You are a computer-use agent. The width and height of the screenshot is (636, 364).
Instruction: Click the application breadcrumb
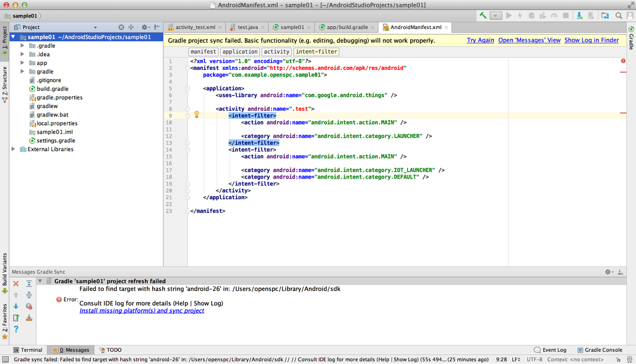point(240,51)
